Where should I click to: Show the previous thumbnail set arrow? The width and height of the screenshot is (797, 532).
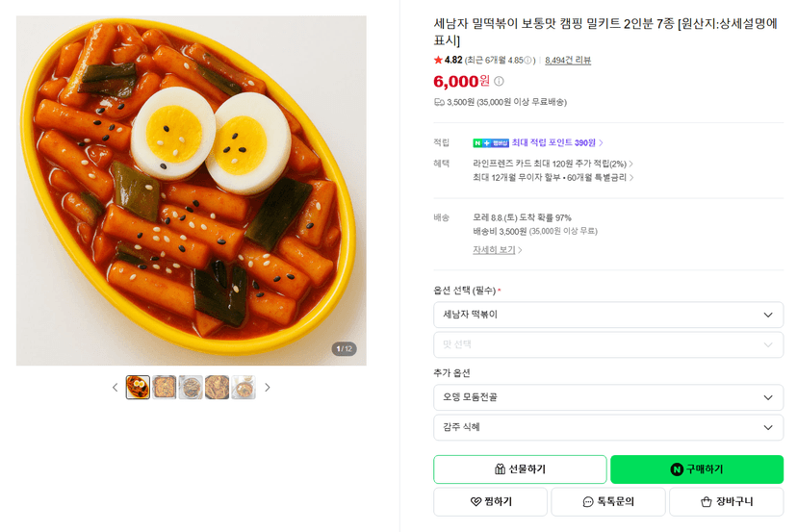(115, 388)
